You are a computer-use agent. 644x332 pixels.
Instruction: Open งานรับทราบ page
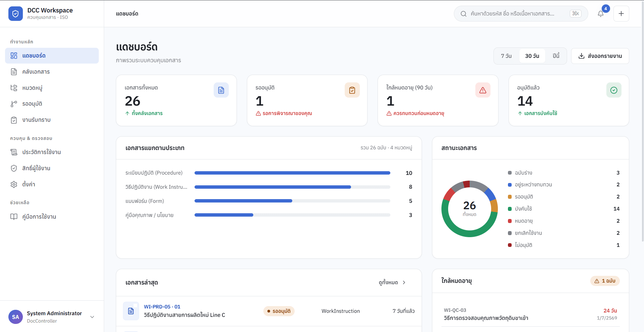click(52, 120)
